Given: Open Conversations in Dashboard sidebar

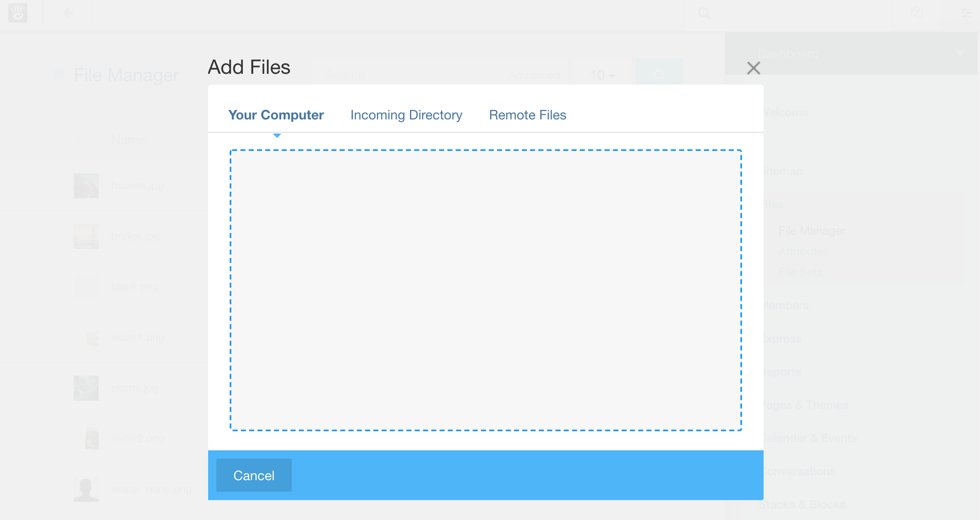Looking at the screenshot, I should (799, 471).
